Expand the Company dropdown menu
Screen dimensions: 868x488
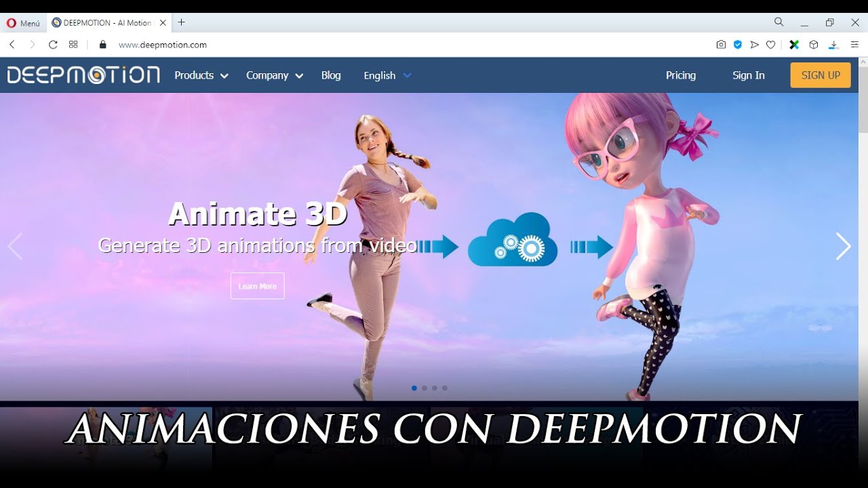pos(275,75)
